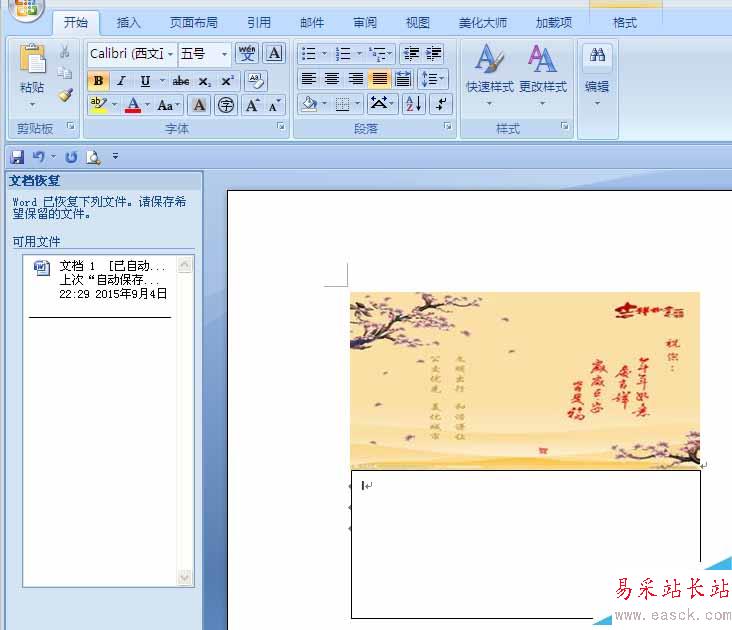
Task: Click Grow Font icon
Action: point(253,105)
